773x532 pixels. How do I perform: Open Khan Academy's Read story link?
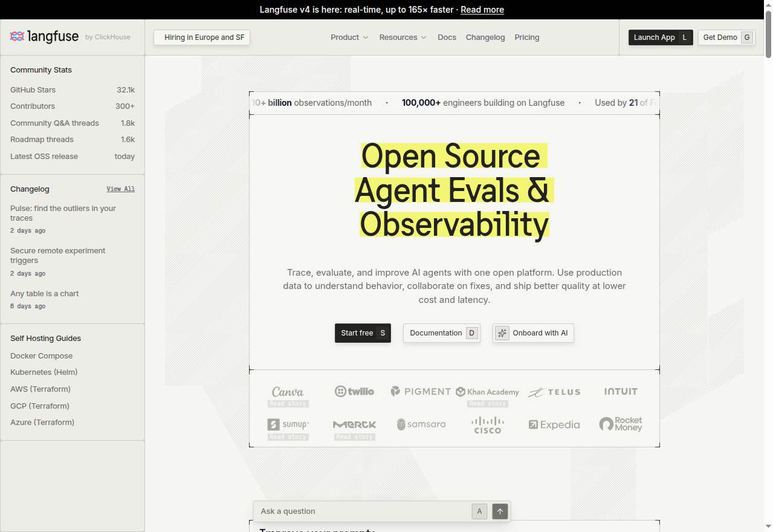(x=488, y=404)
